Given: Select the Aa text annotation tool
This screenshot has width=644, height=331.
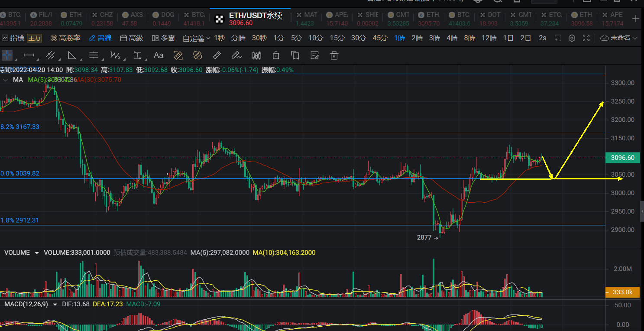Looking at the screenshot, I should tap(159, 55).
